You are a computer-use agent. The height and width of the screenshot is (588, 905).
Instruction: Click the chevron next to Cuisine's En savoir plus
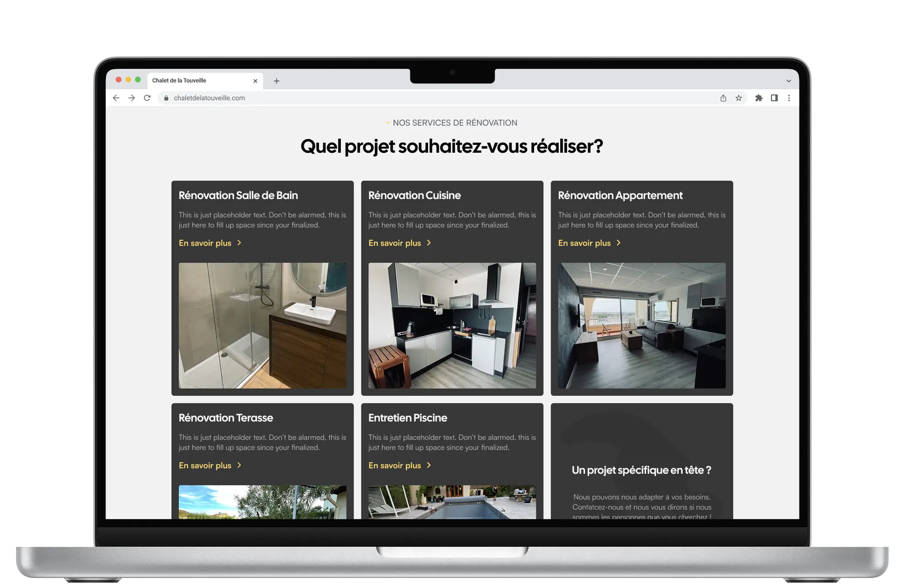pyautogui.click(x=429, y=243)
